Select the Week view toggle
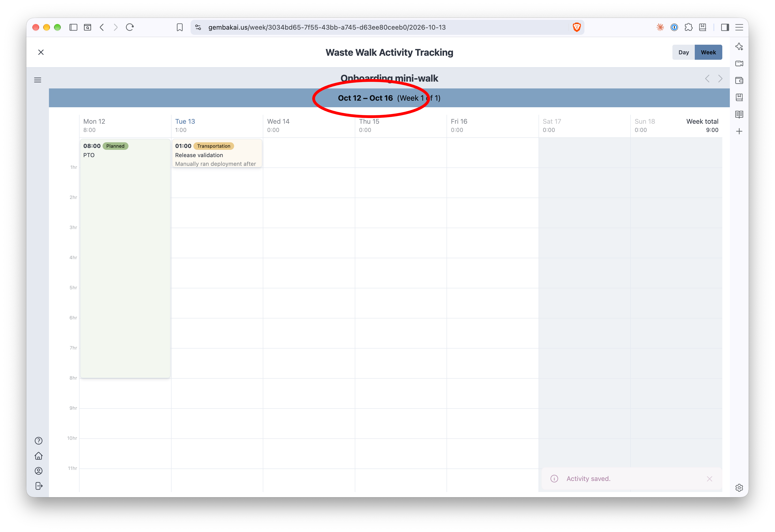Image resolution: width=775 pixels, height=532 pixels. [708, 52]
